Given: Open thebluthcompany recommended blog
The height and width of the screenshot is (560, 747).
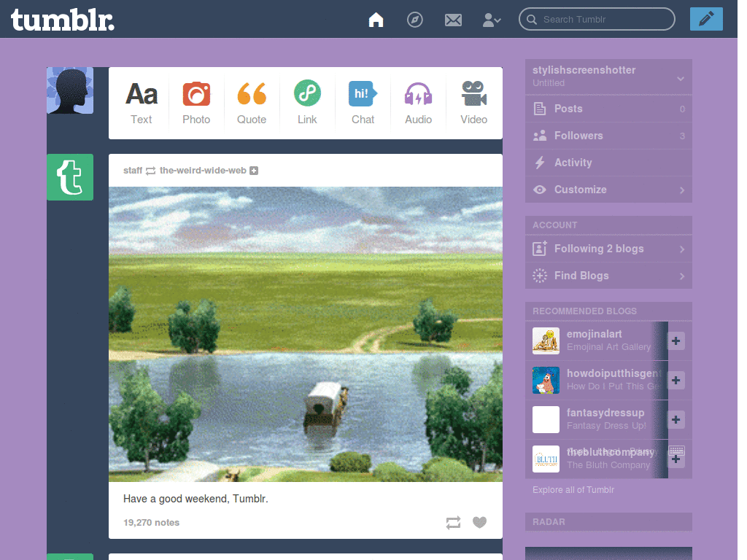Looking at the screenshot, I should coord(612,452).
